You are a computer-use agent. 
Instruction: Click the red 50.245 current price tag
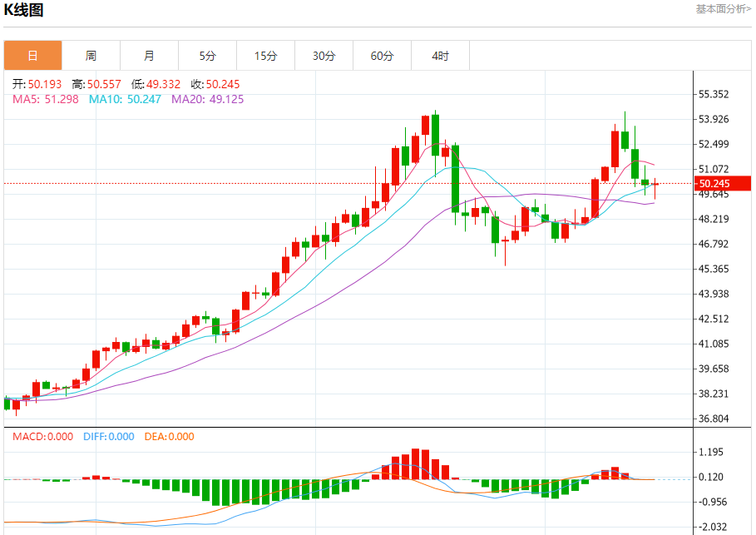[722, 184]
